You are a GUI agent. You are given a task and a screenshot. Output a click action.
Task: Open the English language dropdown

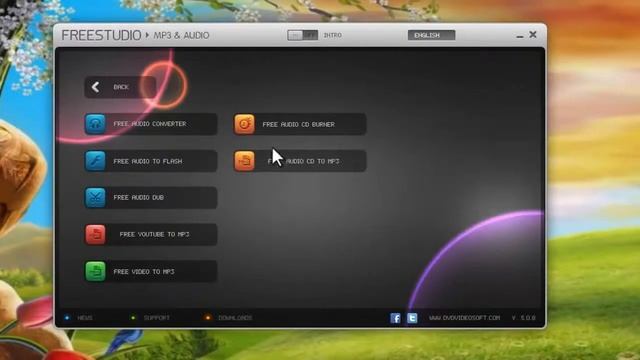pyautogui.click(x=431, y=35)
